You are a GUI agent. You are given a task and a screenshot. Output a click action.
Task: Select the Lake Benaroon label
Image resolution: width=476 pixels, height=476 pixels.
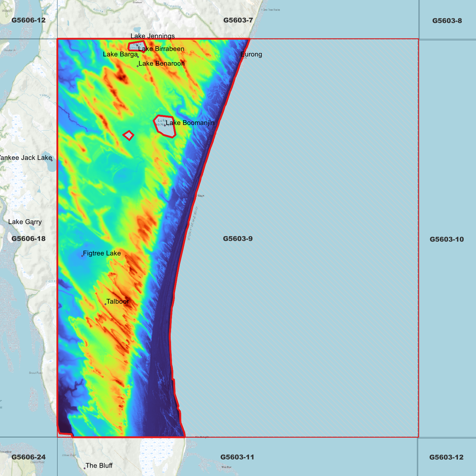[162, 63]
